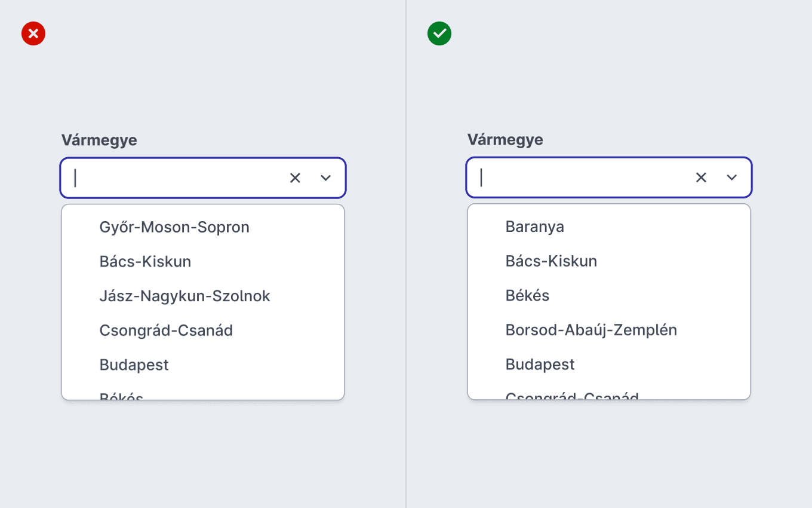Collapse the left Vármegye dropdown chevron

325,178
